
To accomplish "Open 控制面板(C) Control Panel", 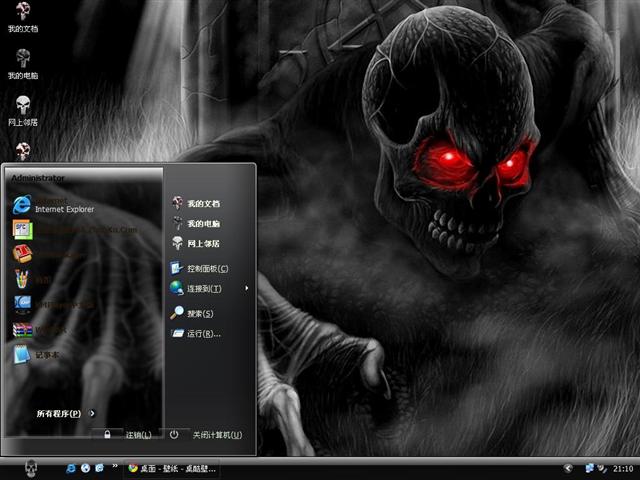I will point(199,268).
